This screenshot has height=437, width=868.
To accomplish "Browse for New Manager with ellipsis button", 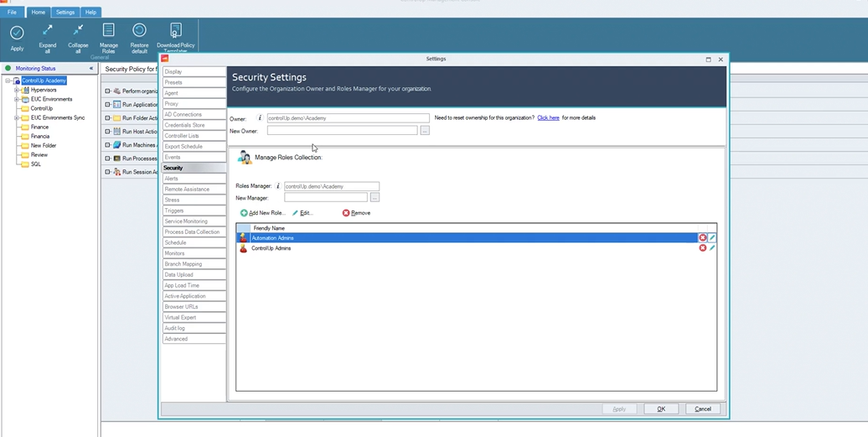I will click(375, 197).
